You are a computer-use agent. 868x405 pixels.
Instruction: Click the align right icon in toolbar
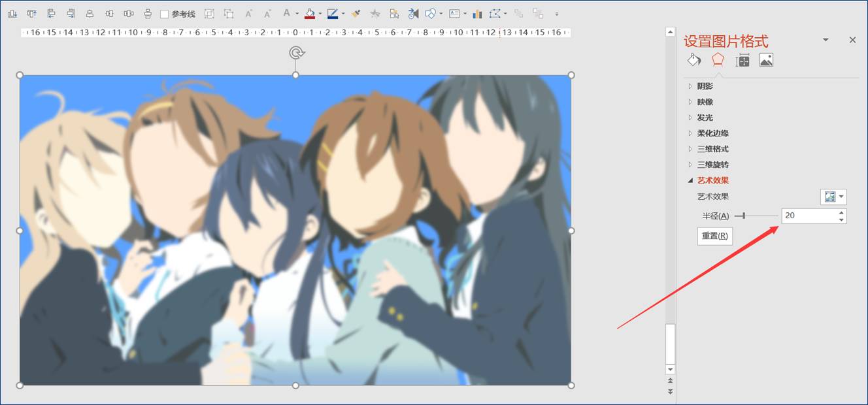pos(71,14)
